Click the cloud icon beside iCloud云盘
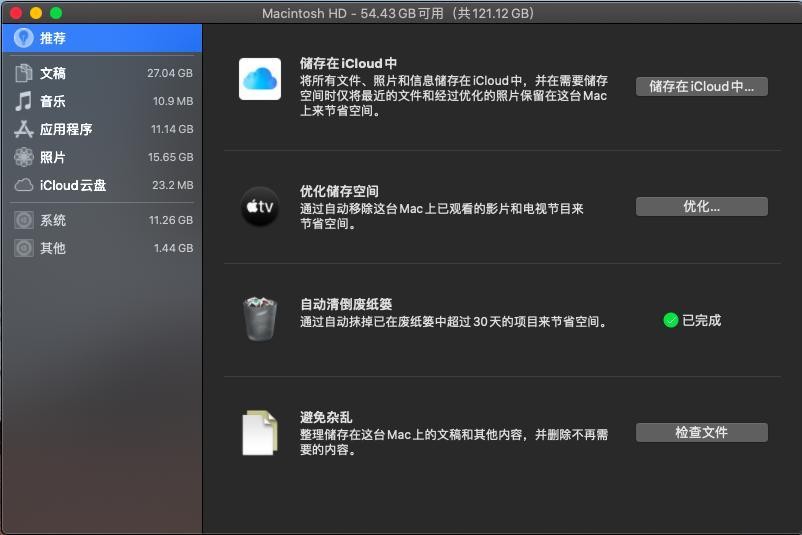 point(24,185)
